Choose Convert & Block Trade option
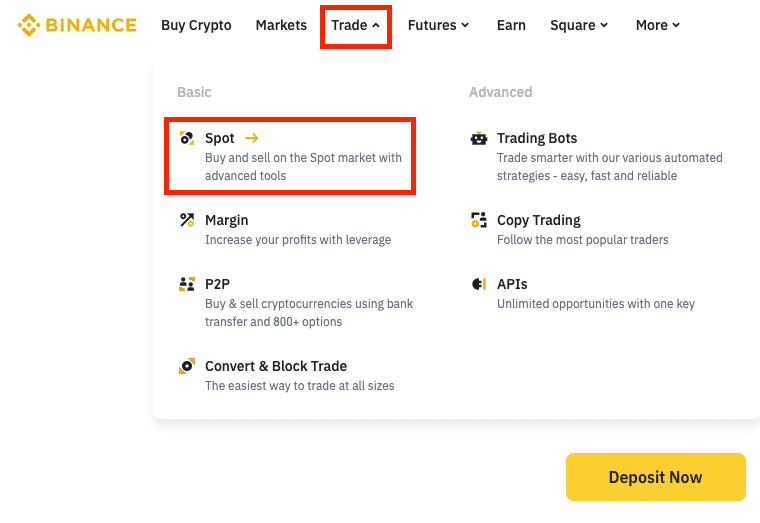The image size is (760, 523). pyautogui.click(x=276, y=366)
